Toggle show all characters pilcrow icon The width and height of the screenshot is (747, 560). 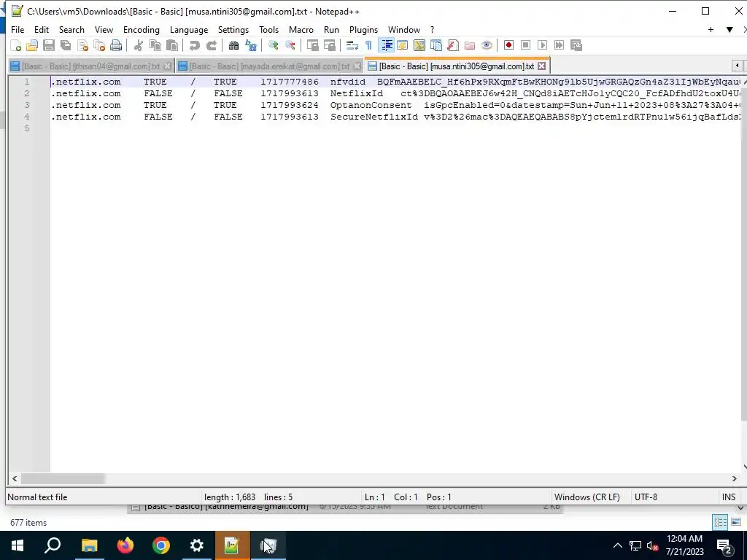[368, 45]
